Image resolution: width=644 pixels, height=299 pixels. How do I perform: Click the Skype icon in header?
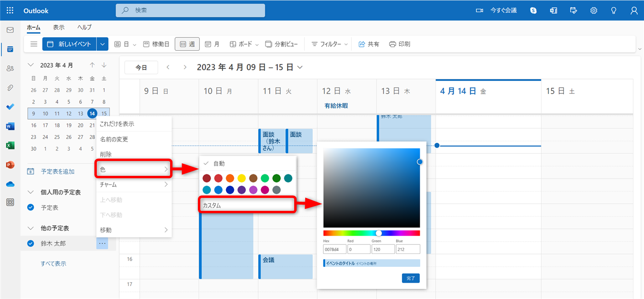533,11
